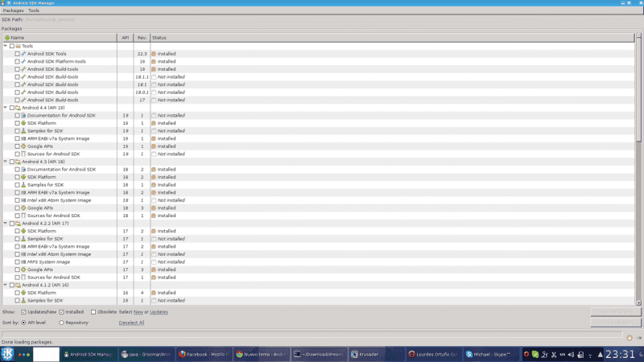Open the Krusader taskbar entry

click(376, 354)
